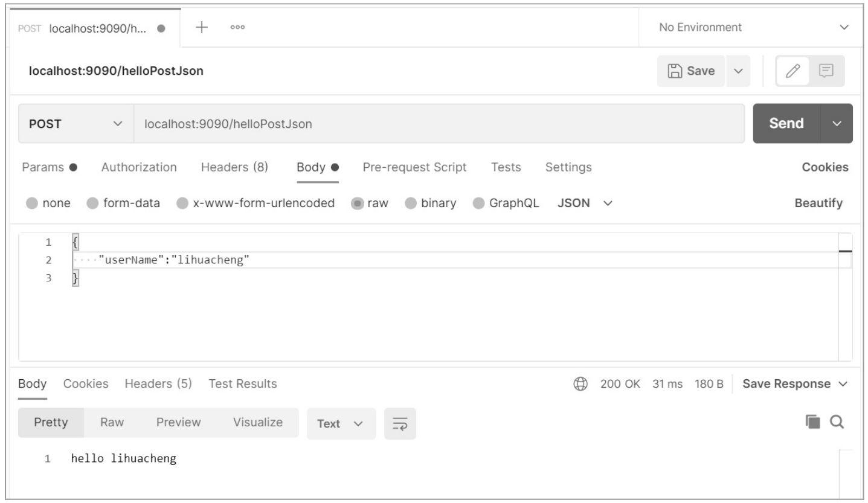Screen dimensions: 868x503
Task: Click the opening brace on body line 1
Action: [76, 243]
